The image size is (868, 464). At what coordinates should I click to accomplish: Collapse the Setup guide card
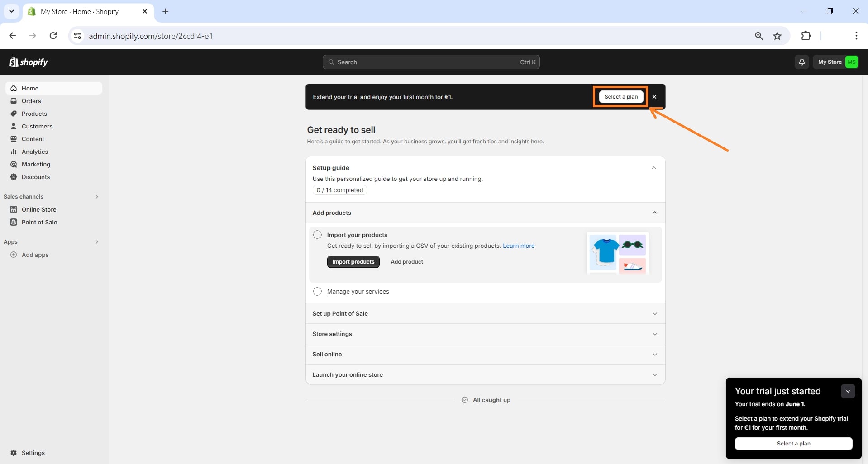653,168
